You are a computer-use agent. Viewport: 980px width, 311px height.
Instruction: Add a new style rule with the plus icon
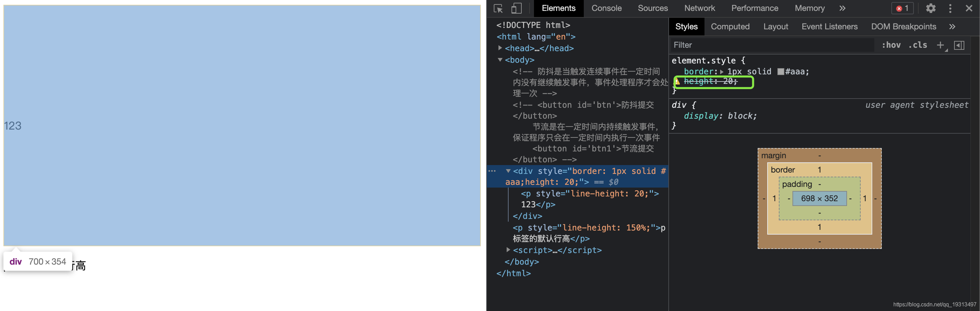click(x=940, y=45)
